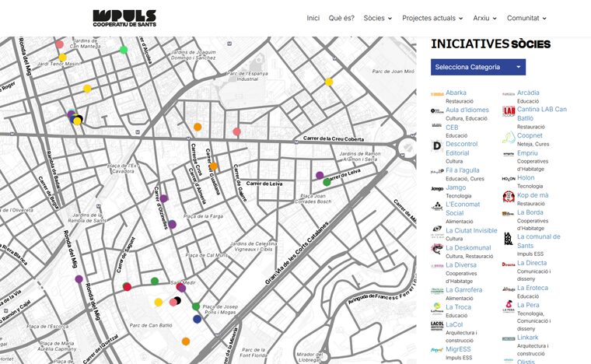Click the Cantina LAB red logo
Screen dimensions: 591x364
[509, 111]
